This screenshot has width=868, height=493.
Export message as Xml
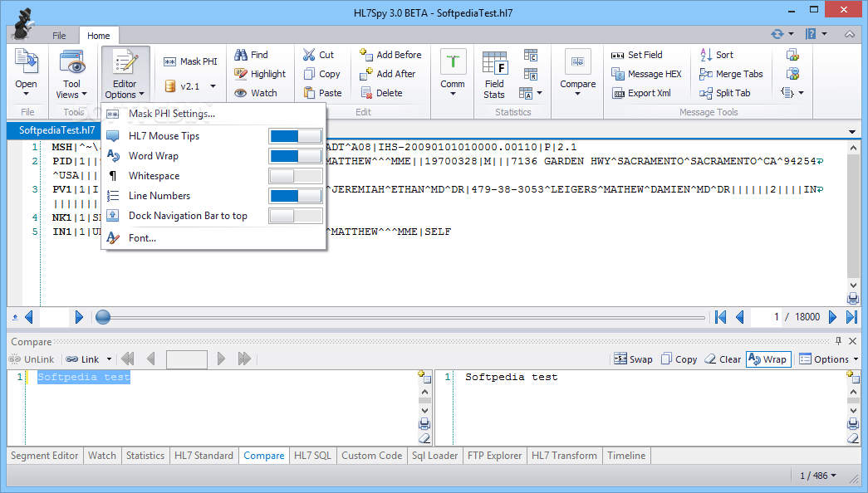pos(641,93)
